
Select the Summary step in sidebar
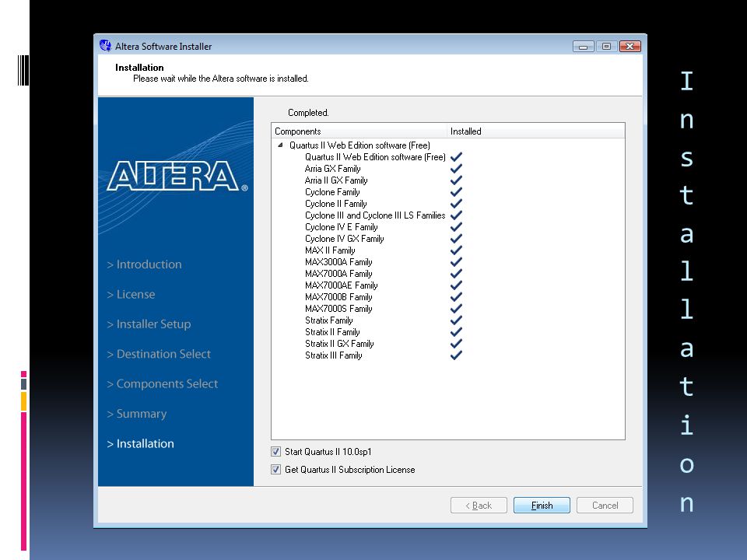pyautogui.click(x=137, y=414)
